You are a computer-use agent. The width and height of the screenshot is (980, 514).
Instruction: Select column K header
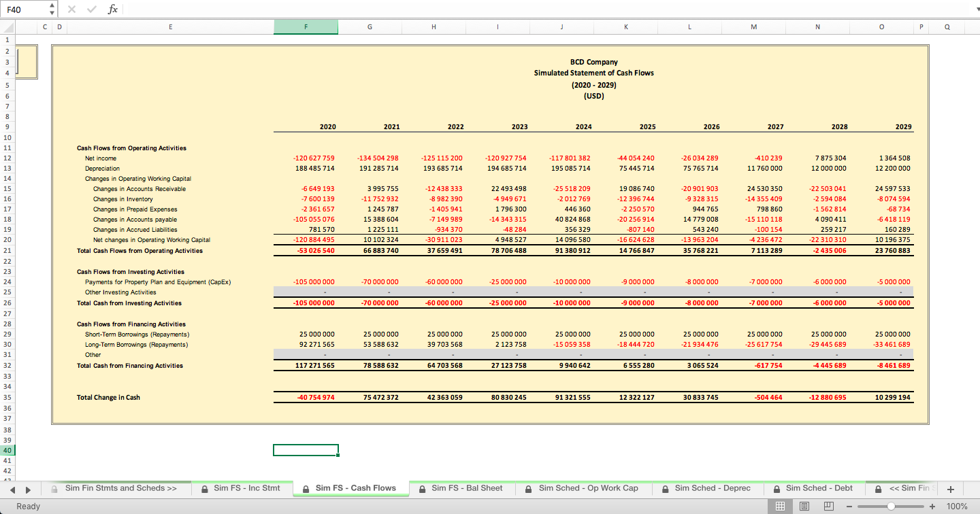click(x=625, y=27)
